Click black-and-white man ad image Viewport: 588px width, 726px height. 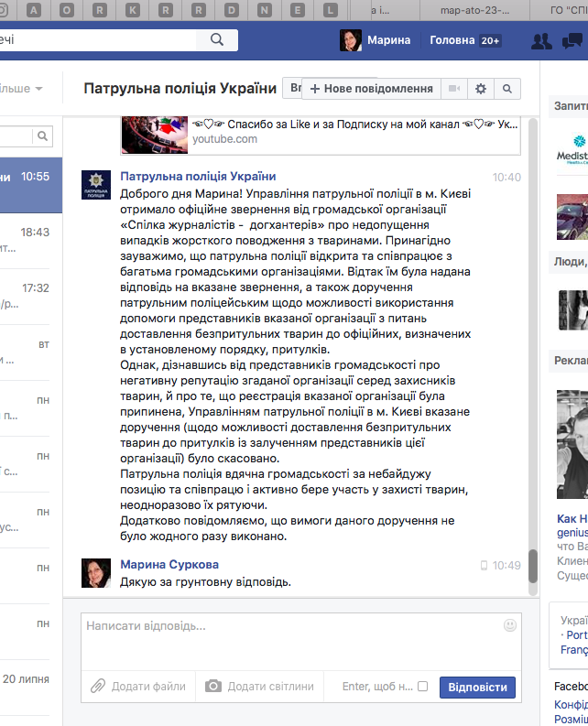(x=572, y=444)
